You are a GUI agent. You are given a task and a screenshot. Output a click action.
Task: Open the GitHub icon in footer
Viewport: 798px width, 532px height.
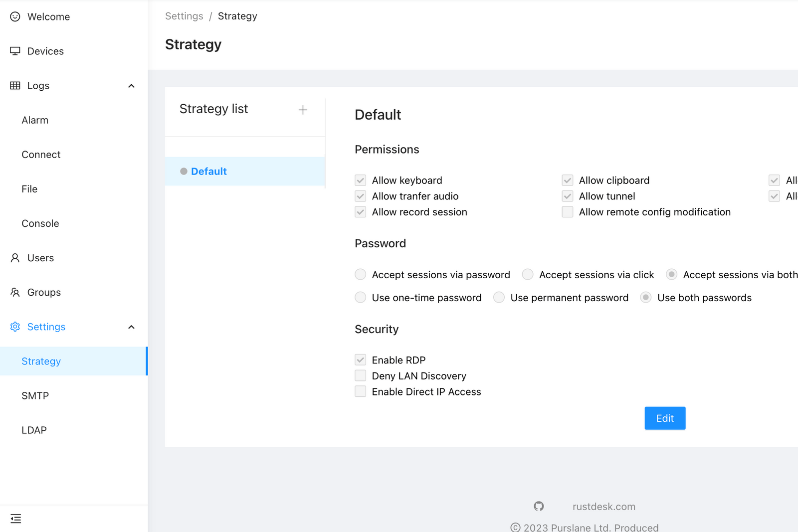point(539,507)
